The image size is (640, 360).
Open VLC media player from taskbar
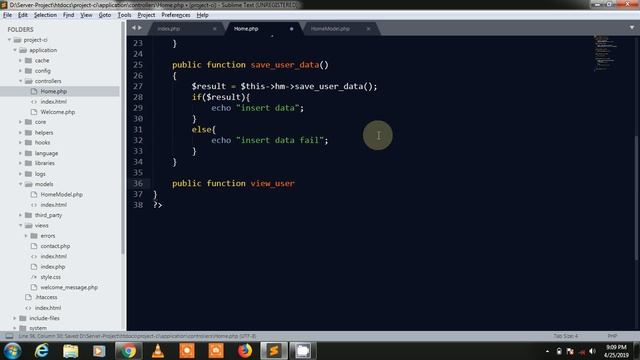tap(158, 351)
